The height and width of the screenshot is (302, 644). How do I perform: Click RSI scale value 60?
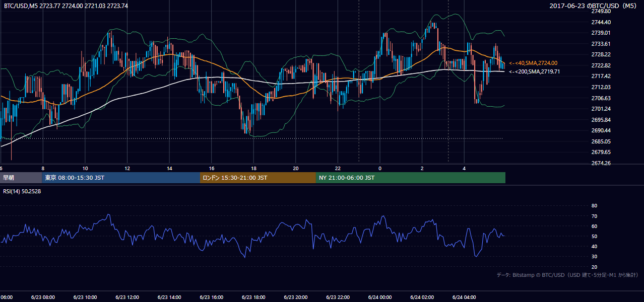[x=594, y=226]
